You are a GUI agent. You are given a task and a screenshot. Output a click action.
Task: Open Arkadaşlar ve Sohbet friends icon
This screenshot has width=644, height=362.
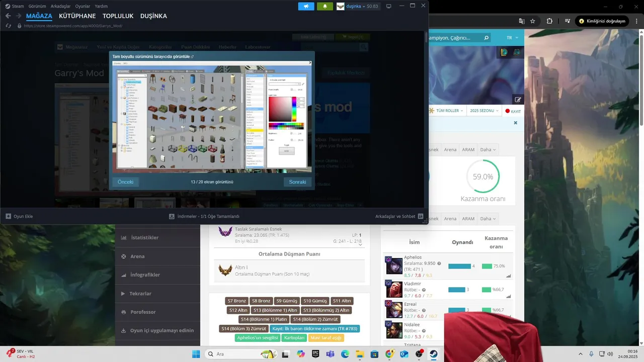421,216
